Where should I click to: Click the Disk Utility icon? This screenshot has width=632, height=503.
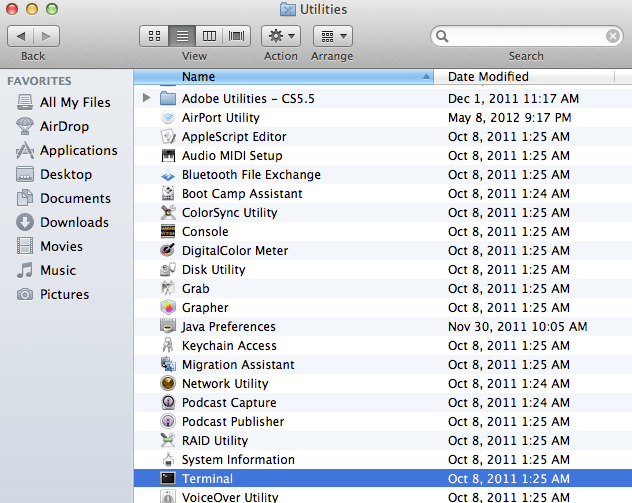pos(168,269)
